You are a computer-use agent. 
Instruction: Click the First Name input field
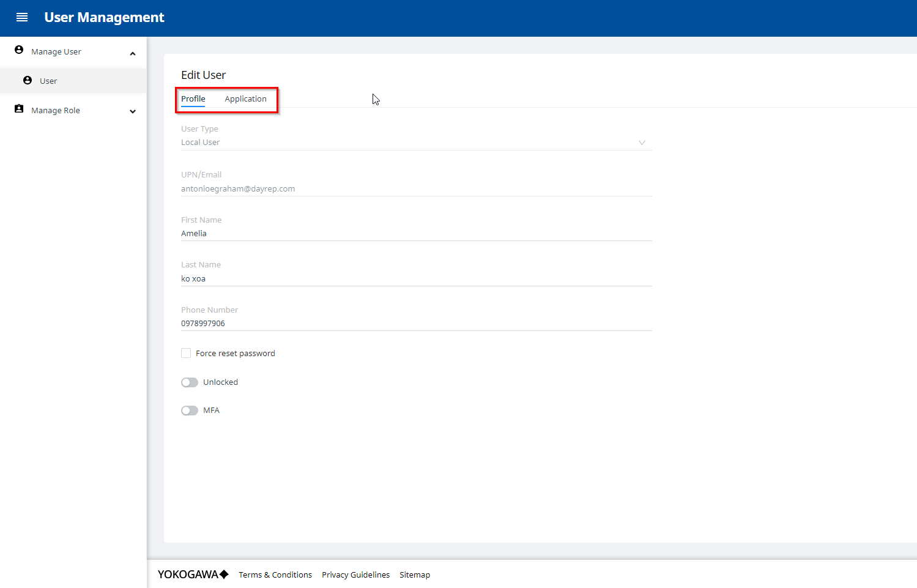416,233
